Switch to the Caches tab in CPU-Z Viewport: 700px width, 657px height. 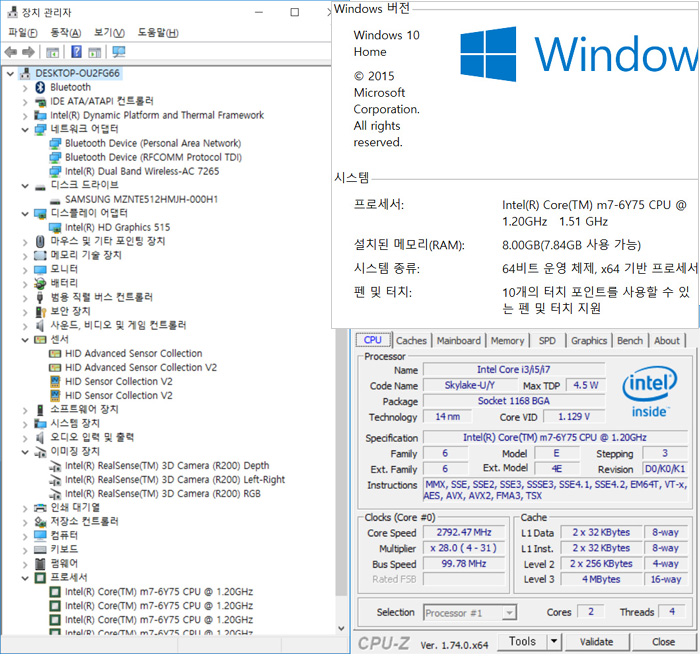412,341
